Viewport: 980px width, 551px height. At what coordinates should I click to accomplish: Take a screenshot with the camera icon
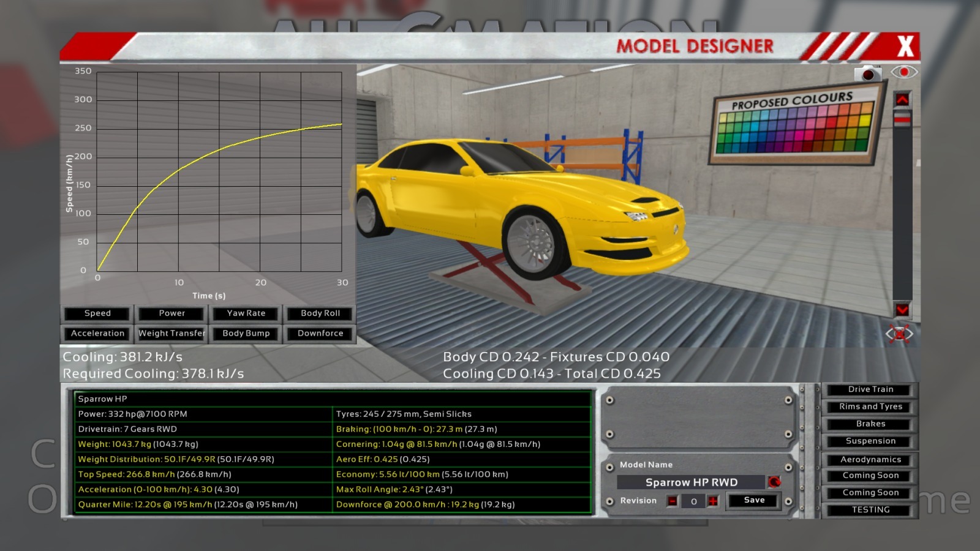pos(868,73)
